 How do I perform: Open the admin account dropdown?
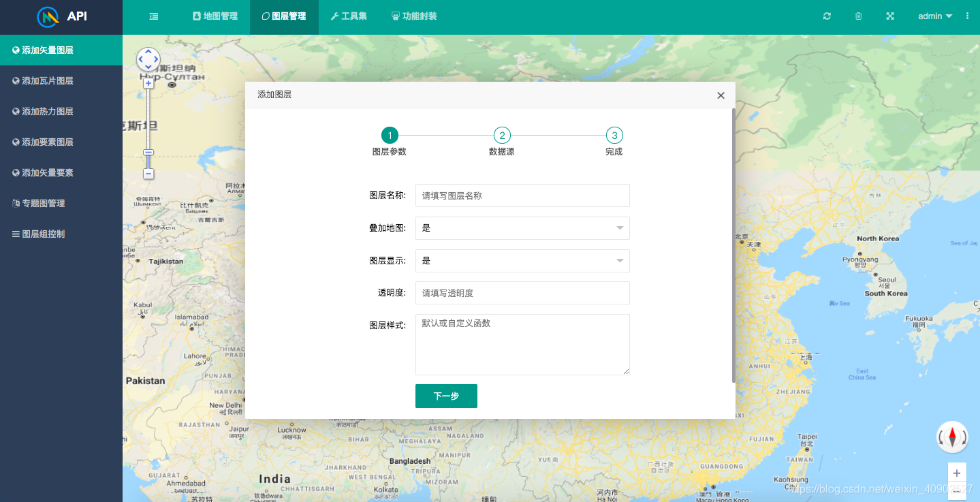pos(934,15)
